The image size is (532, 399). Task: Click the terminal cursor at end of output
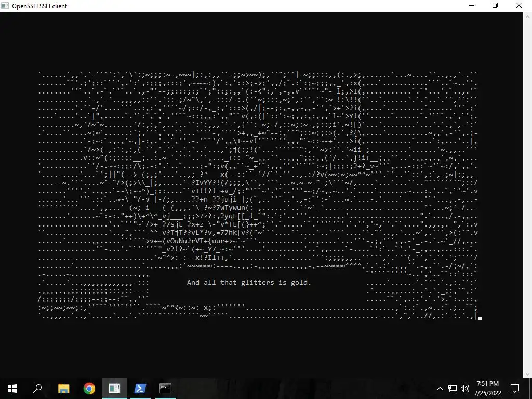coord(480,318)
